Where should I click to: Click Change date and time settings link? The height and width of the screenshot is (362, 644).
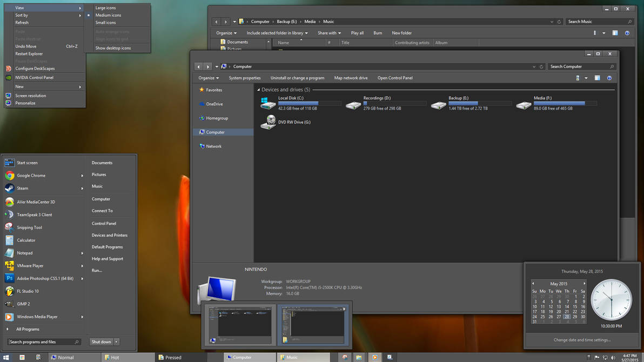coord(582,340)
